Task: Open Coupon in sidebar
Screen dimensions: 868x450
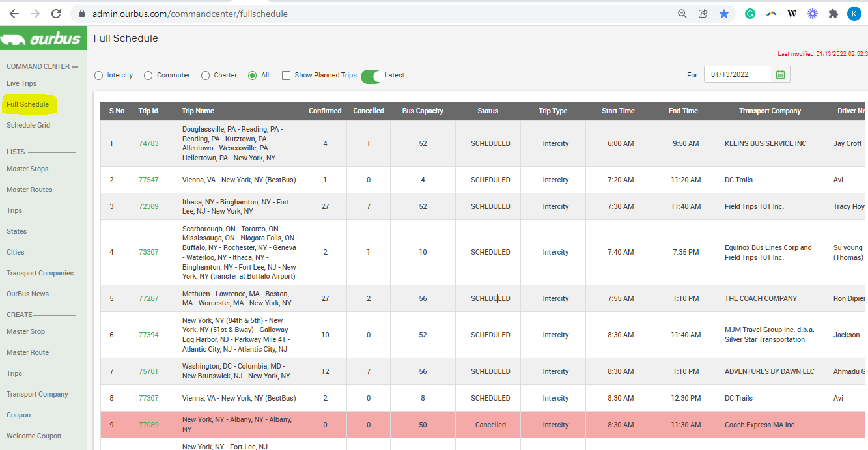Action: click(x=18, y=415)
